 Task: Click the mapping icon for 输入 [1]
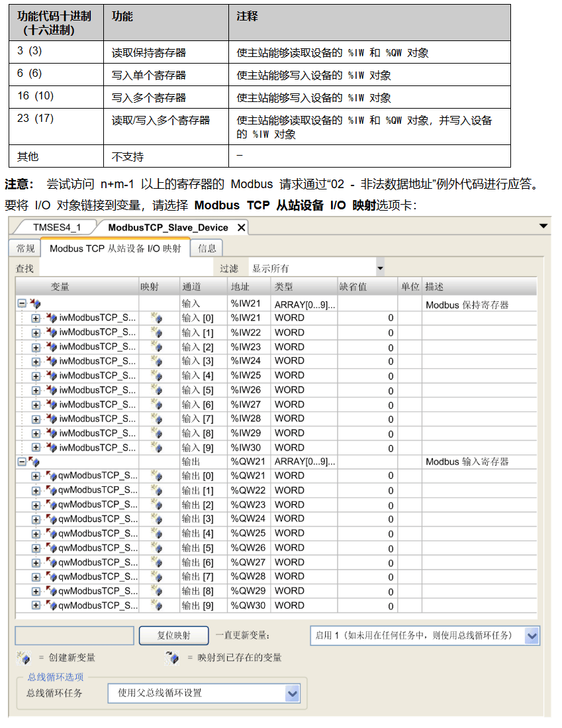(157, 333)
